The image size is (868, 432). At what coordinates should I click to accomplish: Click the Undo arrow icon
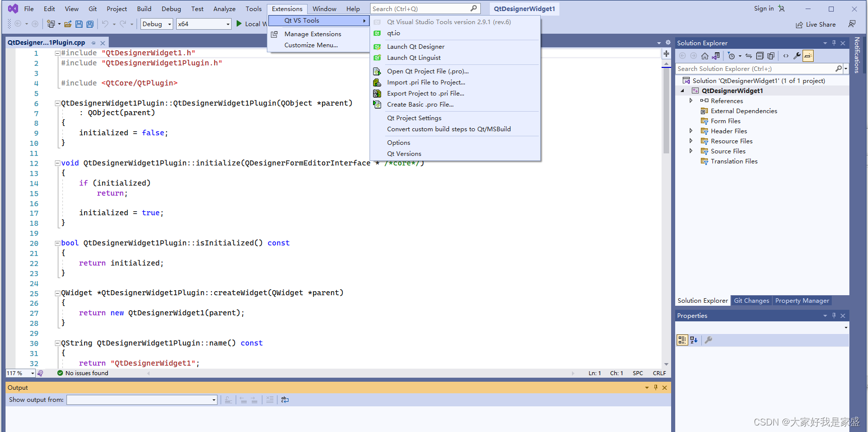[x=105, y=24]
